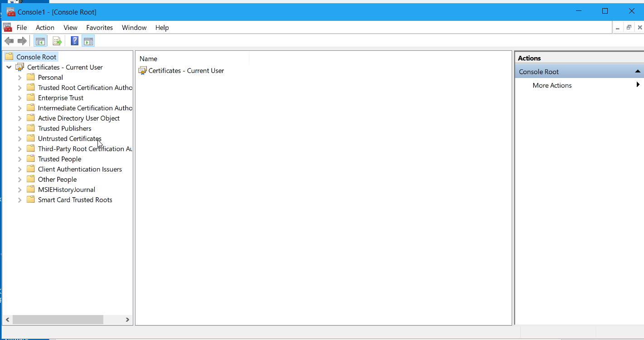
Task: Expand the Smart Card Trusted Roots node
Action: pos(19,200)
